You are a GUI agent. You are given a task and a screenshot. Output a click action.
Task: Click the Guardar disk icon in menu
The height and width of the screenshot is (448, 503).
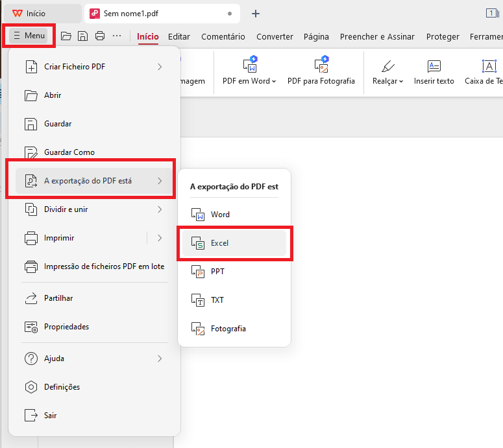(31, 124)
